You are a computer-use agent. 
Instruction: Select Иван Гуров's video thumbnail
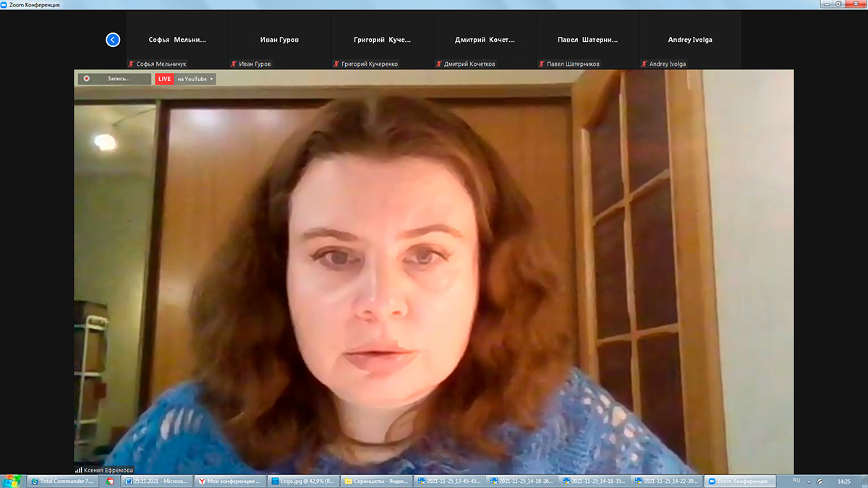click(279, 40)
